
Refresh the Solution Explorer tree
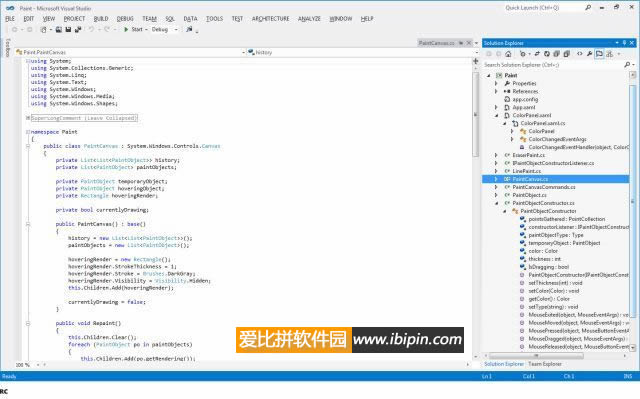[547, 54]
